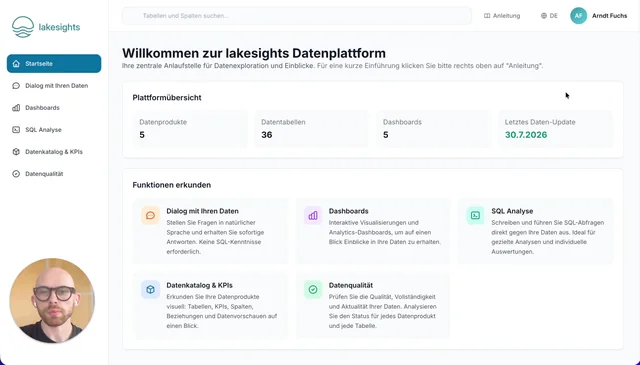The image size is (640, 365).
Task: Click the globe language icon
Action: (544, 16)
